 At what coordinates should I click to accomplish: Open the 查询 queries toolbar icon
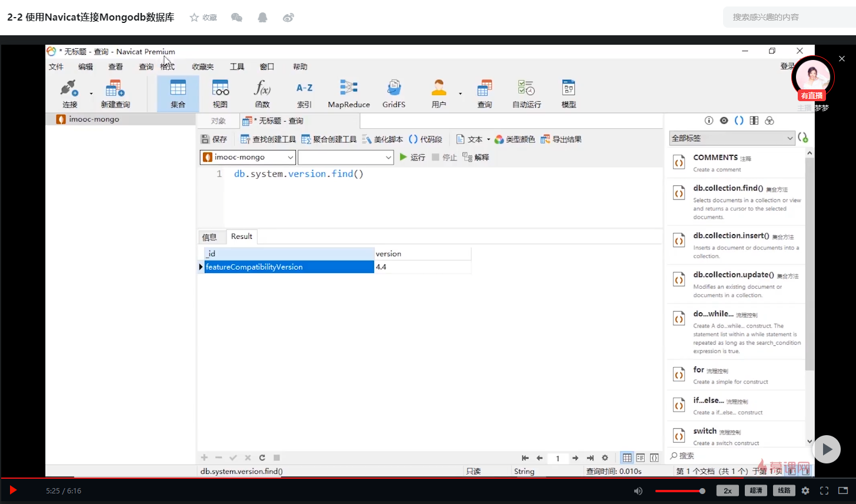[485, 94]
